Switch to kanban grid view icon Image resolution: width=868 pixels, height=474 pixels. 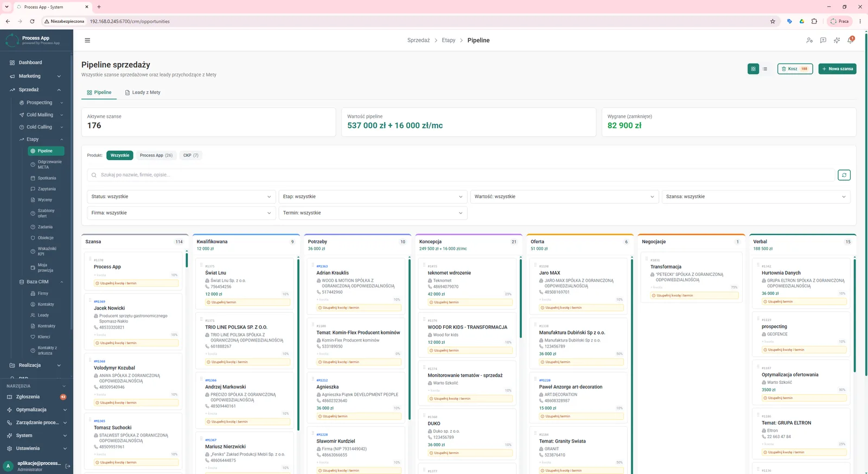(x=753, y=69)
